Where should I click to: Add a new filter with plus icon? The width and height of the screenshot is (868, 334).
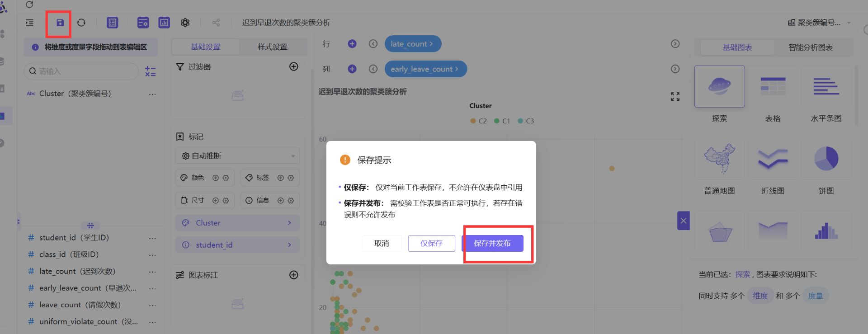[294, 66]
